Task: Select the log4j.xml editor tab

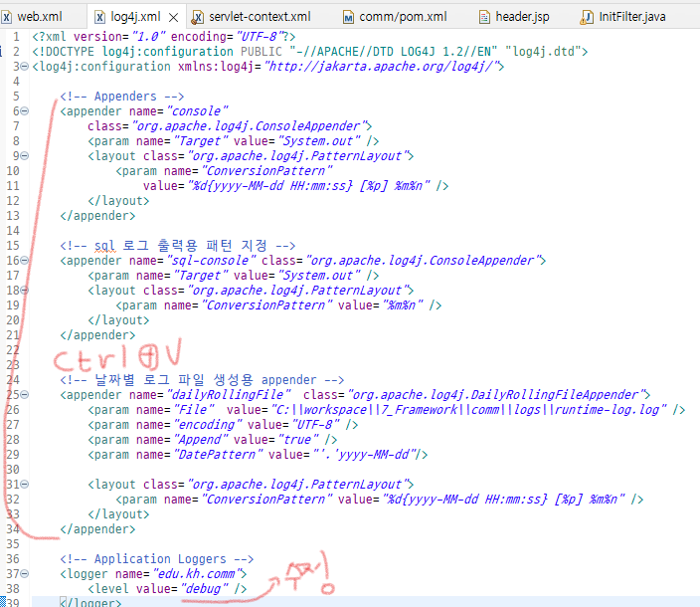Action: coord(135,17)
